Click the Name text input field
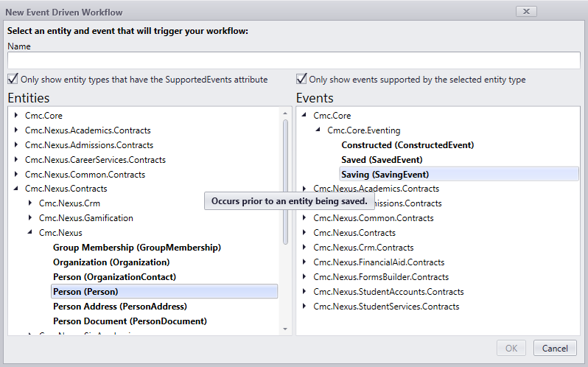This screenshot has width=588, height=367. (x=293, y=60)
